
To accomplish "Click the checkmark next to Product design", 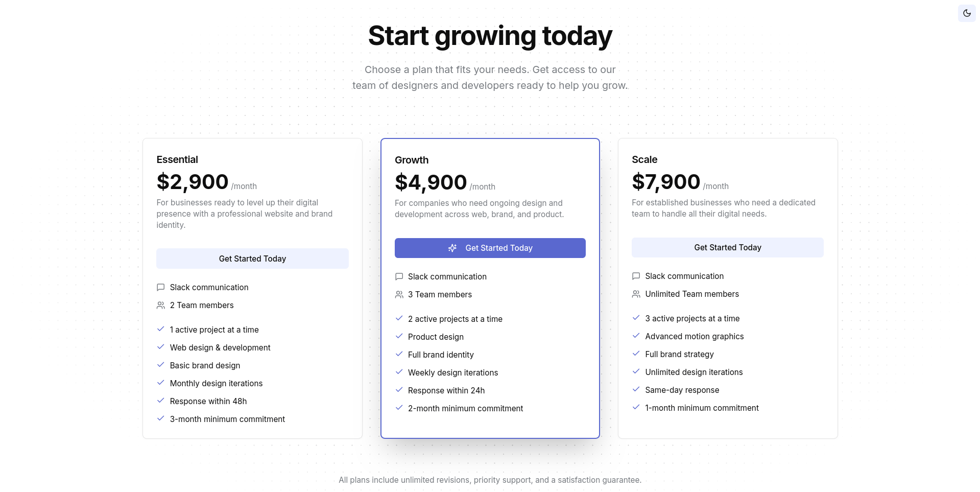I will tap(399, 336).
